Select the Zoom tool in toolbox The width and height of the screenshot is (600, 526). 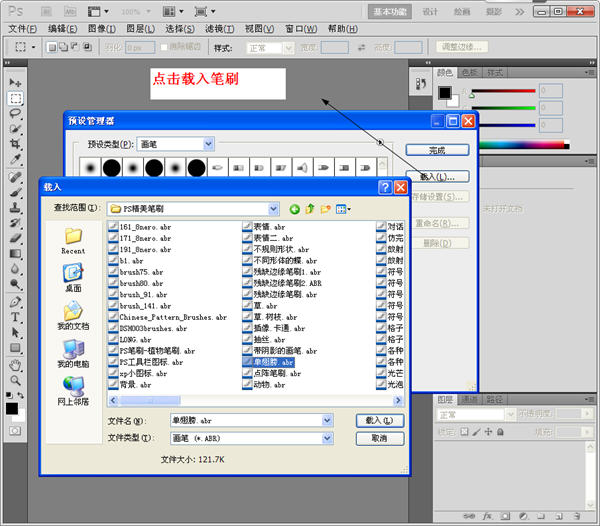(15, 380)
